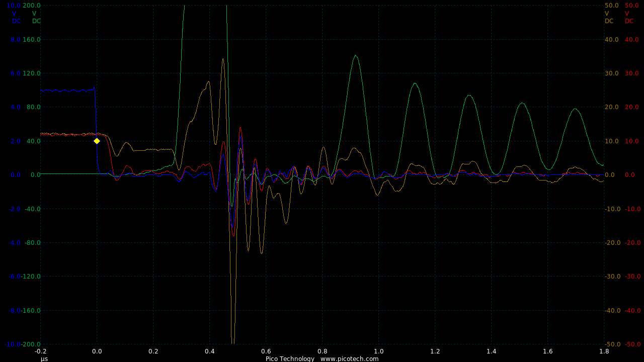Select the blue channel V DC label
Viewport: 644px width, 362px height.
(x=17, y=17)
